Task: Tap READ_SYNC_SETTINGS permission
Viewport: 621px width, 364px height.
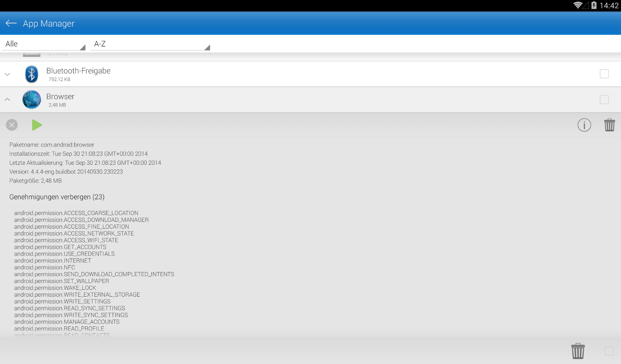Action: 69,308
